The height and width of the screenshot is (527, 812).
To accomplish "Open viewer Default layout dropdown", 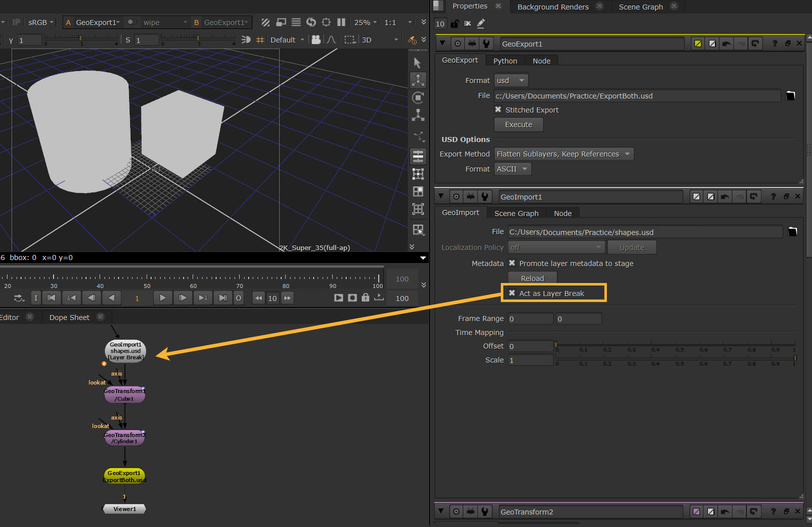I will (287, 39).
